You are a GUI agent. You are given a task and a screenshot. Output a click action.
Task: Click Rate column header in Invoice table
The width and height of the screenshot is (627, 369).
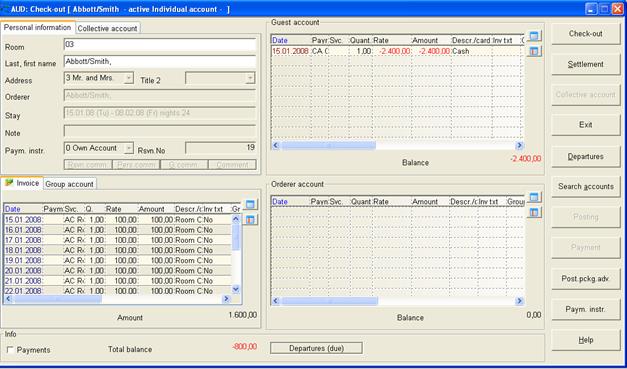[x=122, y=209]
